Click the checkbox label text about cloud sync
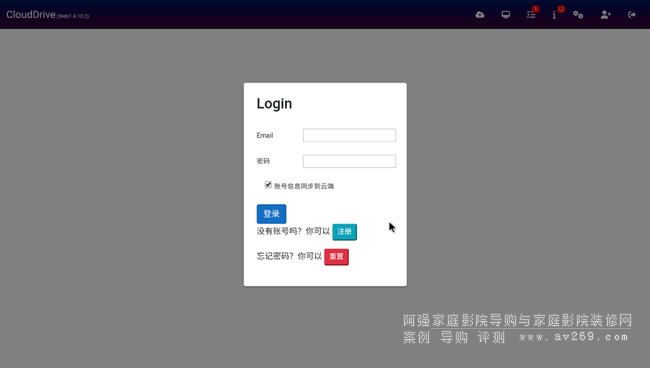This screenshot has height=368, width=650. pos(304,186)
